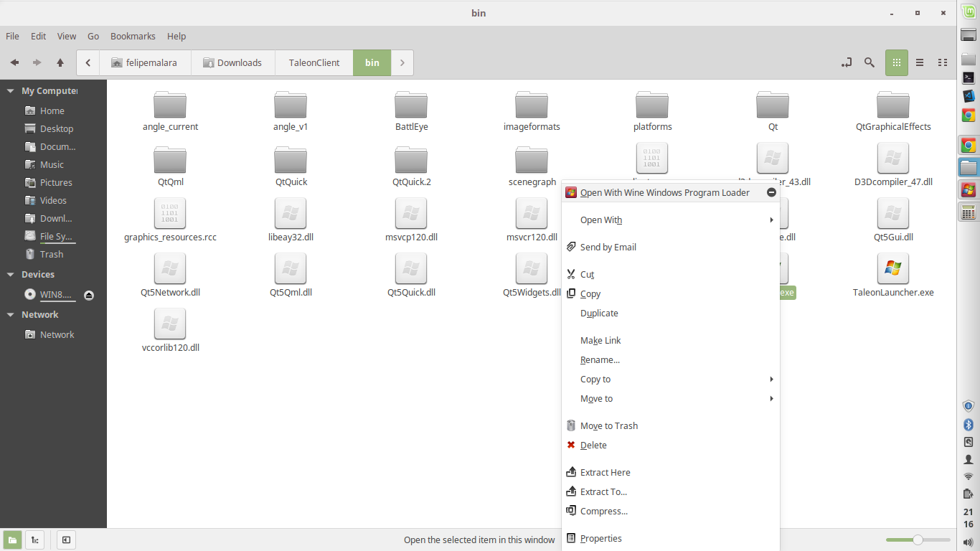The image size is (980, 551).
Task: Open the Trash in the sidebar
Action: (x=51, y=254)
